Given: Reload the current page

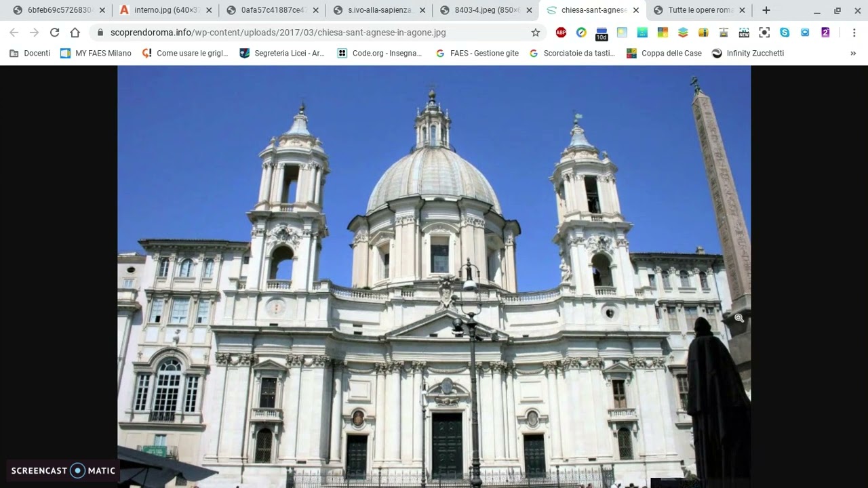Looking at the screenshot, I should coord(55,33).
